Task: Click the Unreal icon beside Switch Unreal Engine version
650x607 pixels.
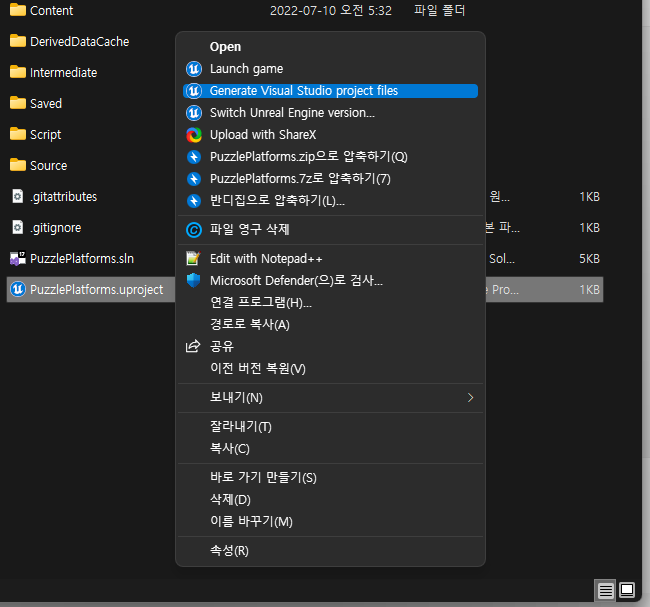Action: [x=194, y=113]
